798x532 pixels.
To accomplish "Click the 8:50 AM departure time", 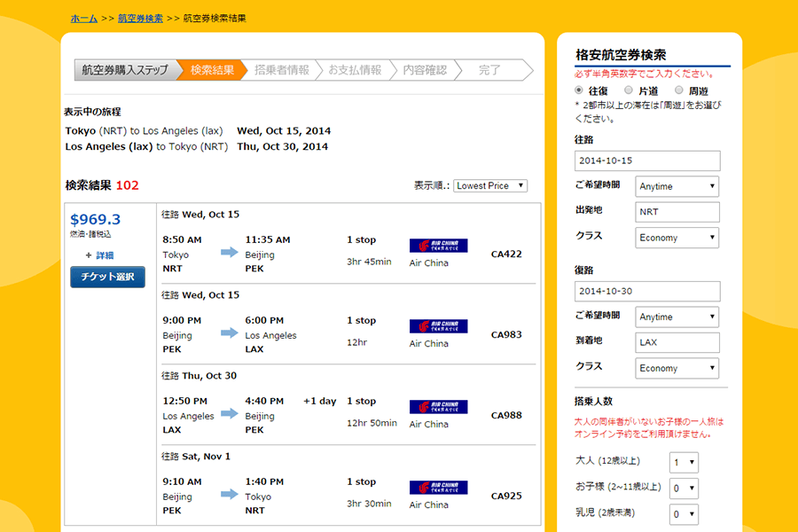I will [x=182, y=239].
